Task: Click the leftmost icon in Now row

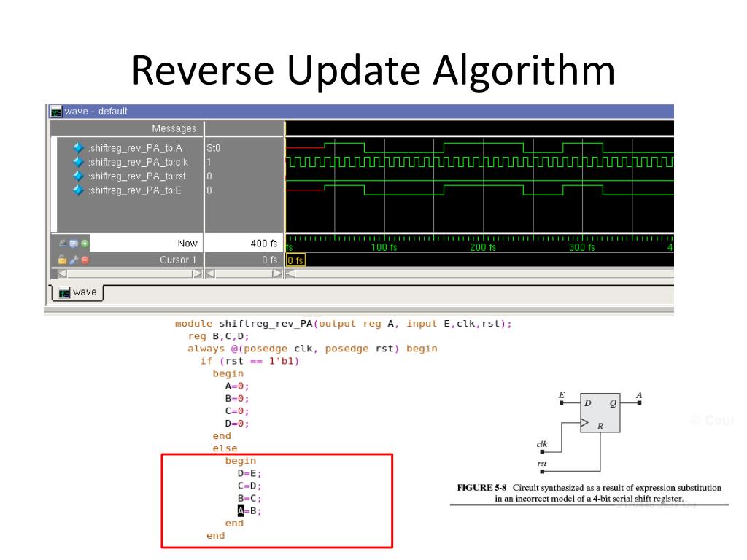Action: tap(63, 244)
